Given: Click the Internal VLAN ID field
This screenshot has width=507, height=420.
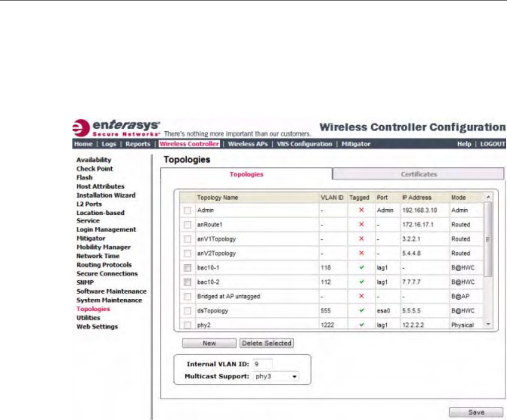Looking at the screenshot, I should pyautogui.click(x=263, y=364).
